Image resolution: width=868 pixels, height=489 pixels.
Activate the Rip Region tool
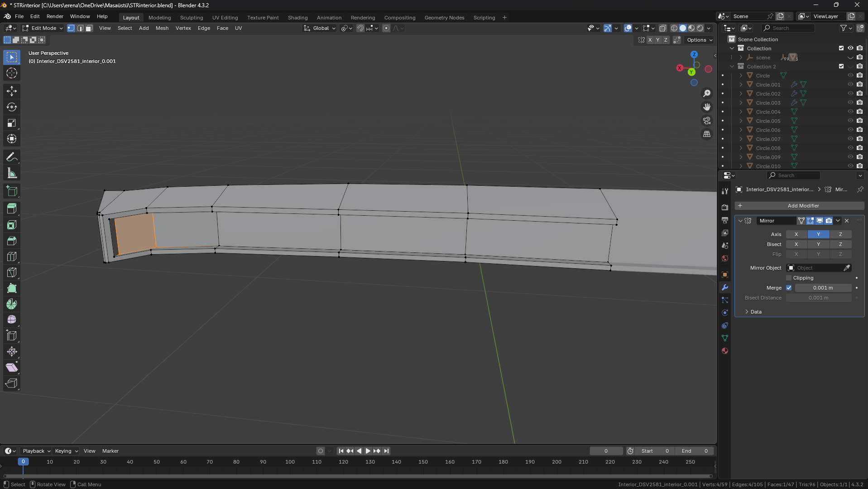pyautogui.click(x=12, y=383)
